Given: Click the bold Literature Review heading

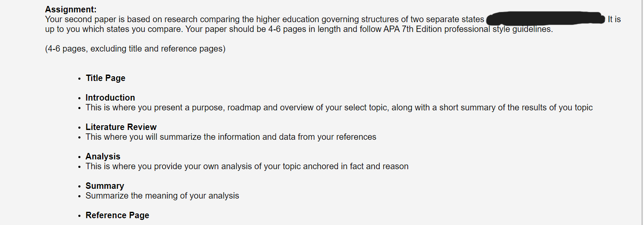Looking at the screenshot, I should [121, 127].
